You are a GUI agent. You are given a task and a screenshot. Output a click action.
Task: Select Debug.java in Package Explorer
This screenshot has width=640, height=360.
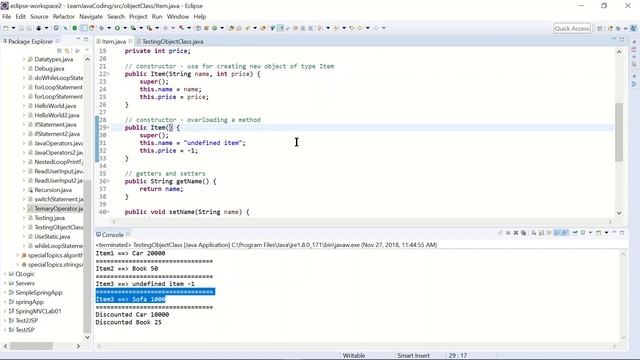(x=49, y=69)
